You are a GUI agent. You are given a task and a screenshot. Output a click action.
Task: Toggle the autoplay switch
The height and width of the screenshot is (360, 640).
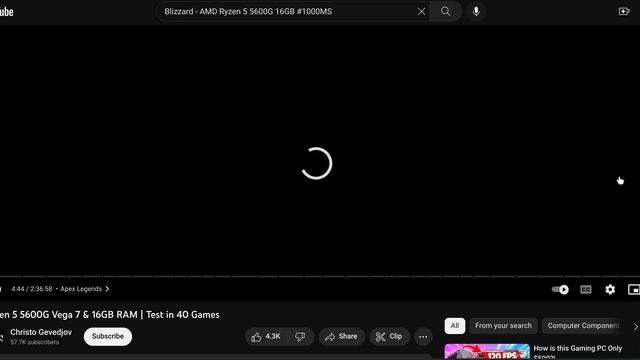[x=560, y=289]
